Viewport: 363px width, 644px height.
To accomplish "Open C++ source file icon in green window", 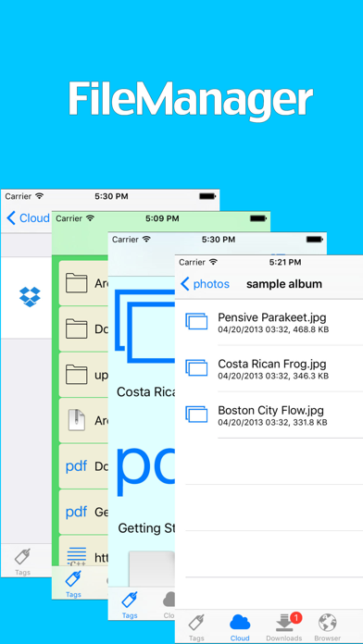I will [x=77, y=556].
